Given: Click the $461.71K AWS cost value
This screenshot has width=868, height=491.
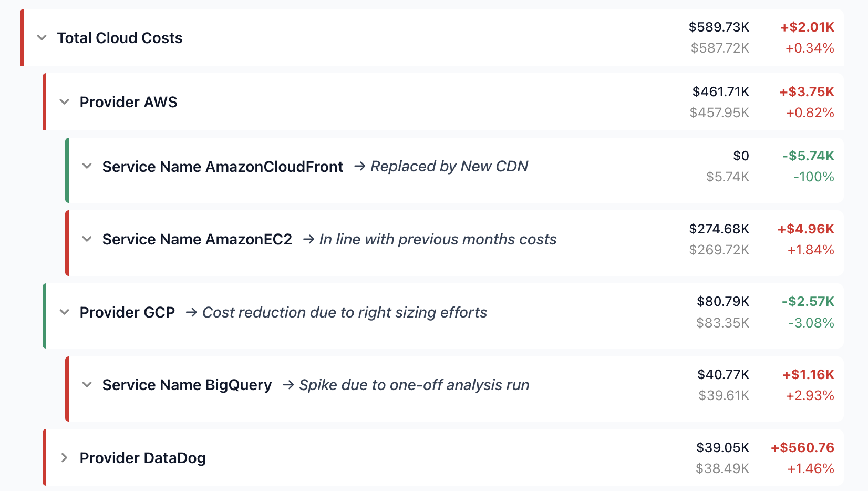Looking at the screenshot, I should (720, 91).
